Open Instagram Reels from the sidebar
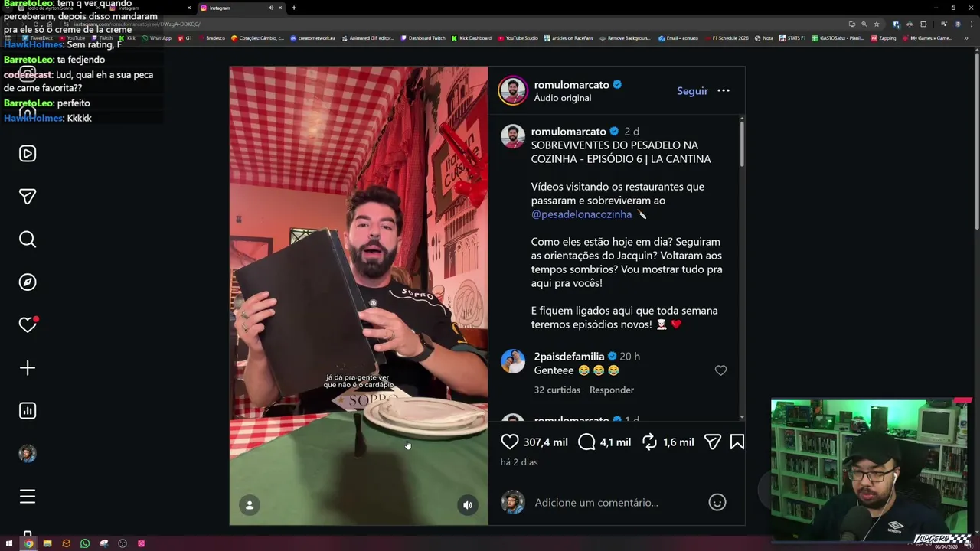980x551 pixels. [x=28, y=154]
